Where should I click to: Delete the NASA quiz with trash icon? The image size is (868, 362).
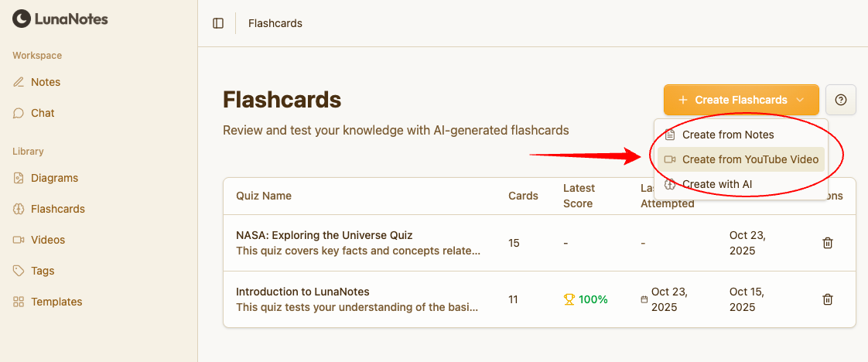click(x=827, y=243)
